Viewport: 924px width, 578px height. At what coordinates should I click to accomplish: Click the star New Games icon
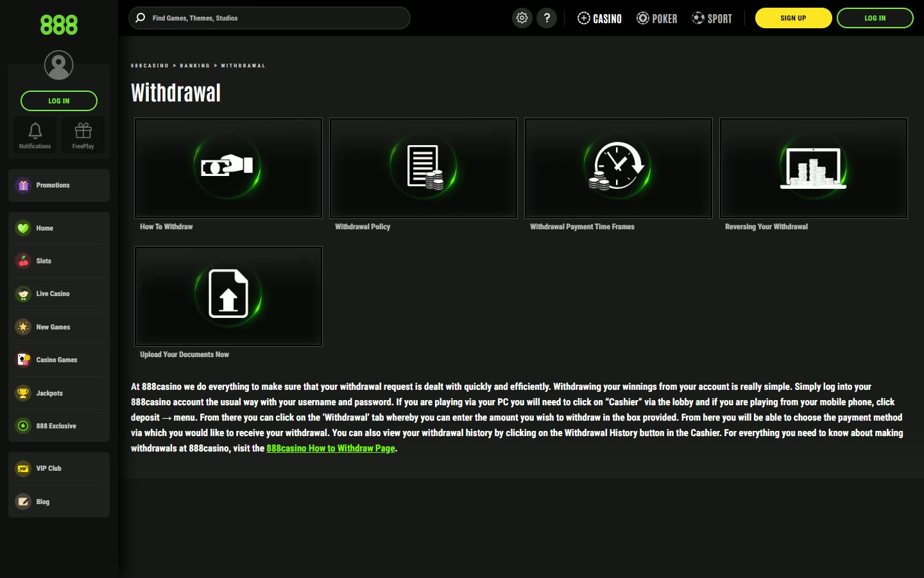(23, 327)
